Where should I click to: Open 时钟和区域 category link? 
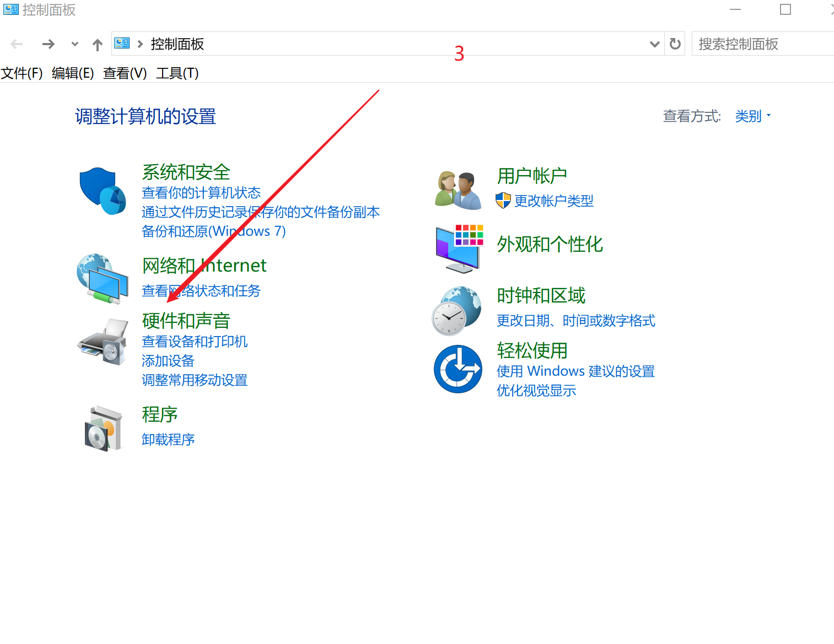tap(541, 296)
